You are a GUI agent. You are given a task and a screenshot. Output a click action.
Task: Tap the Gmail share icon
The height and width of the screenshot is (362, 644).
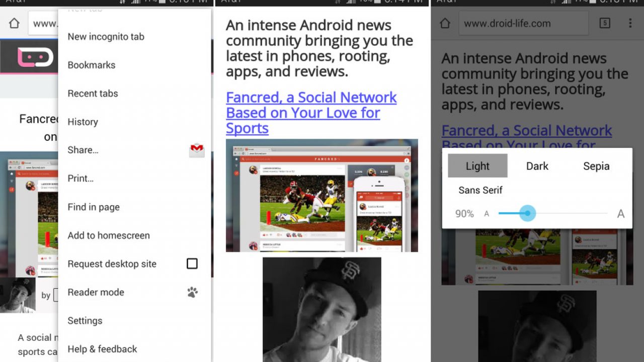pos(197,150)
